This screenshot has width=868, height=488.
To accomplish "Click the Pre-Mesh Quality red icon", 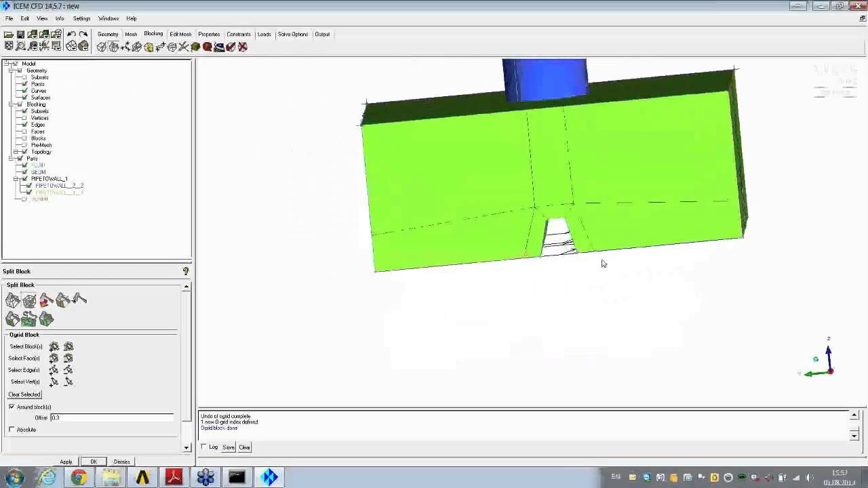I will pyautogui.click(x=208, y=47).
